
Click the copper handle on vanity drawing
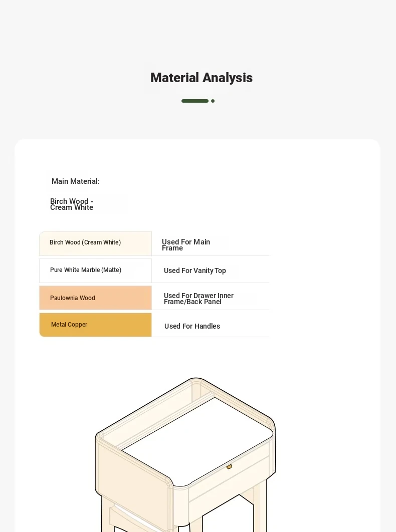[229, 466]
